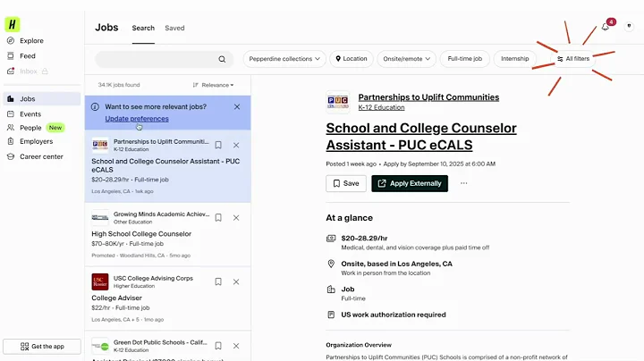Open the more options ellipsis menu
Viewport: 644px width, 361px height.
tap(463, 183)
